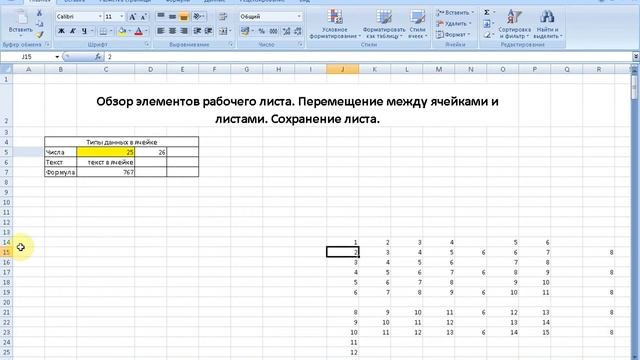Click the cell containing 767
640x360 pixels.
pos(106,172)
